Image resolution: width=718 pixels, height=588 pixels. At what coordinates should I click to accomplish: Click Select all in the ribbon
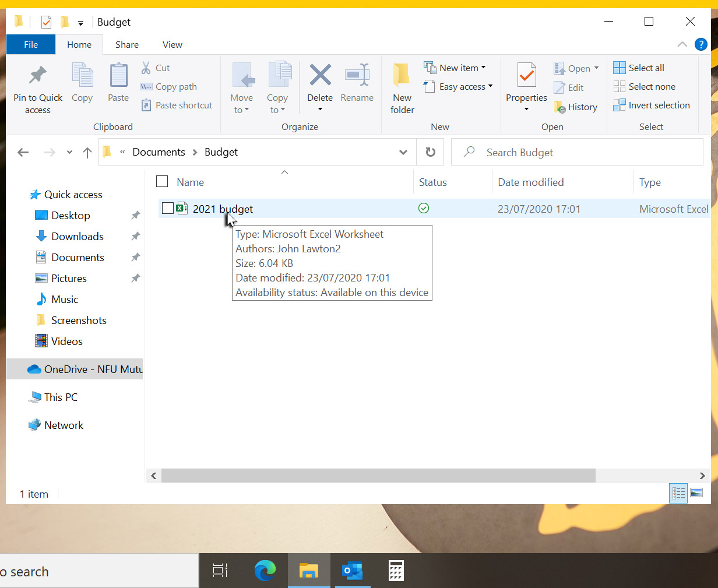pyautogui.click(x=639, y=68)
